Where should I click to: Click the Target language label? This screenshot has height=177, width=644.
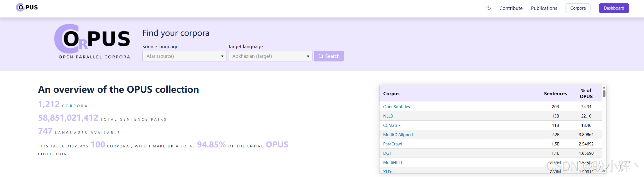[x=246, y=47]
